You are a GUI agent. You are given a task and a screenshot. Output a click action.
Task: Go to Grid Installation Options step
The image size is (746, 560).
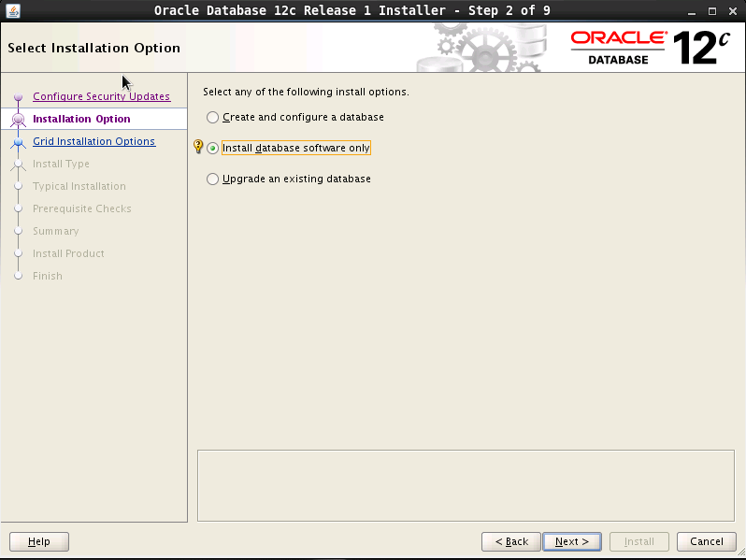click(93, 141)
